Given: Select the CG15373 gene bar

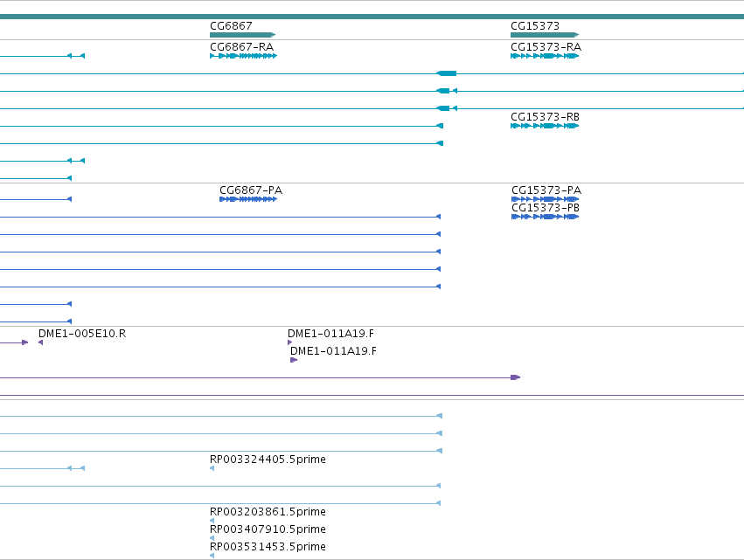Looking at the screenshot, I should 545,35.
